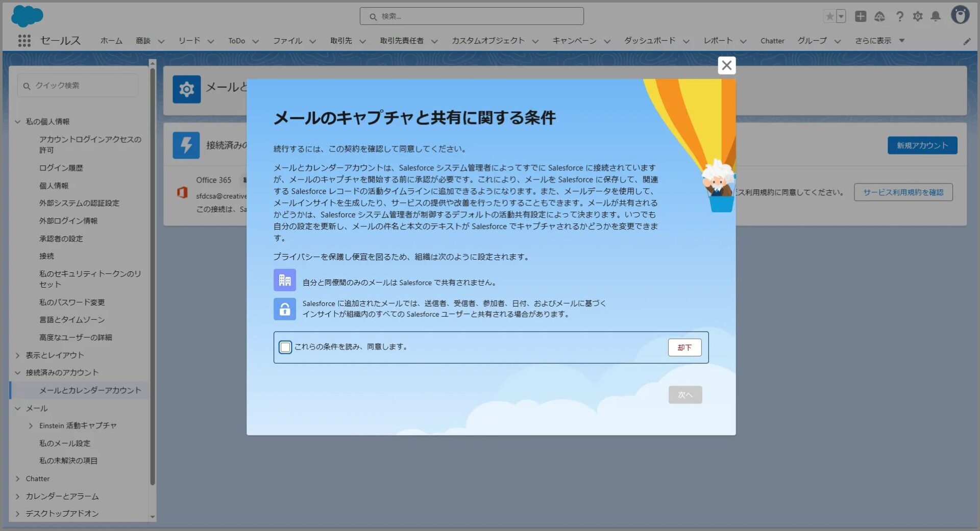Image resolution: width=980 pixels, height=531 pixels.
Task: Expand the デスクトップアドオン section
Action: (x=17, y=514)
